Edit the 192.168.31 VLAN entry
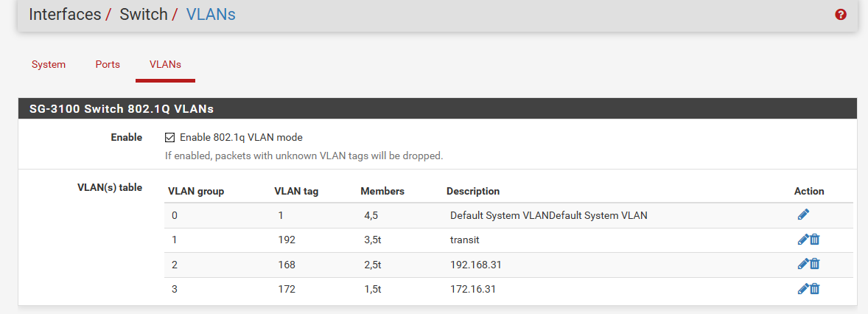Screen dimensions: 868x314 [x=802, y=264]
